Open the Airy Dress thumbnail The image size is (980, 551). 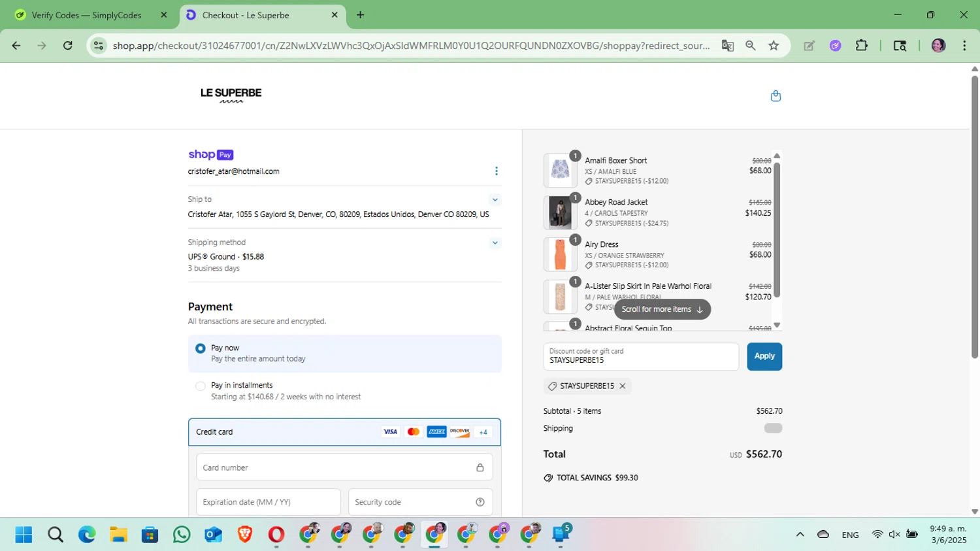(x=561, y=254)
